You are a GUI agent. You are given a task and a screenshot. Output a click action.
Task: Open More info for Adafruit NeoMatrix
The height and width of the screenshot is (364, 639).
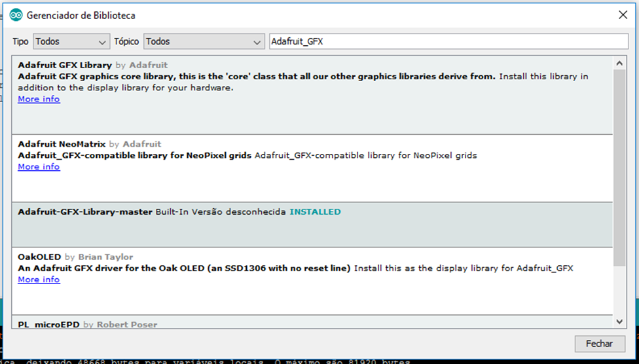coord(39,167)
